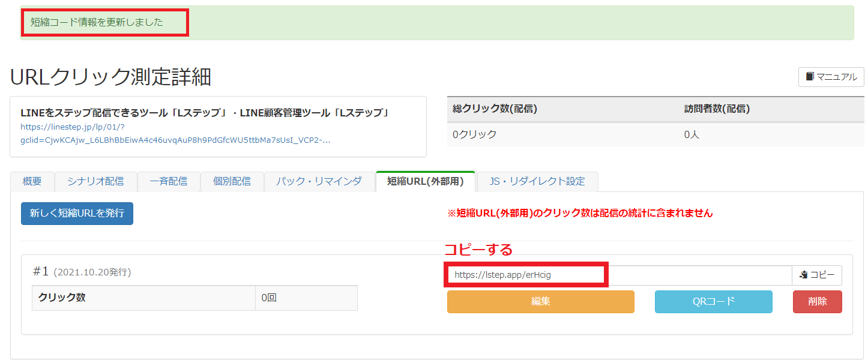Select the 個別配信 tab

(x=232, y=181)
